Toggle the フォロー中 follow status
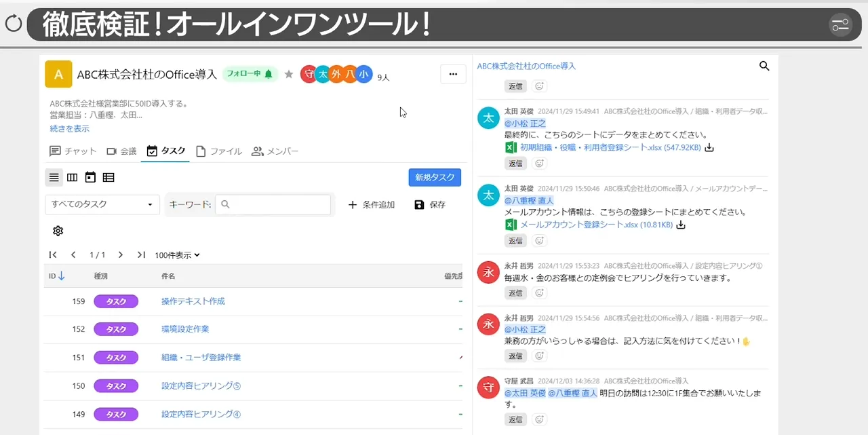Viewport: 868px width, 435px height. pyautogui.click(x=250, y=74)
